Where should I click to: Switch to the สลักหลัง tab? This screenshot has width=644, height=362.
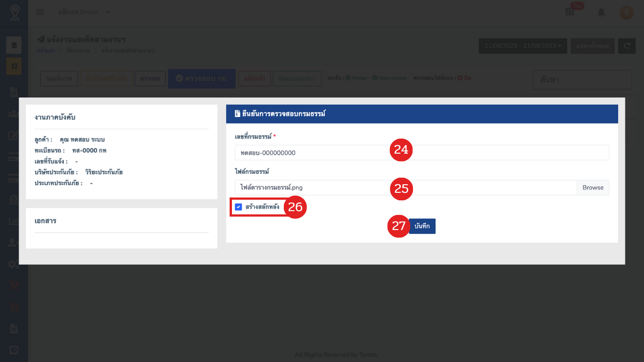(x=255, y=79)
